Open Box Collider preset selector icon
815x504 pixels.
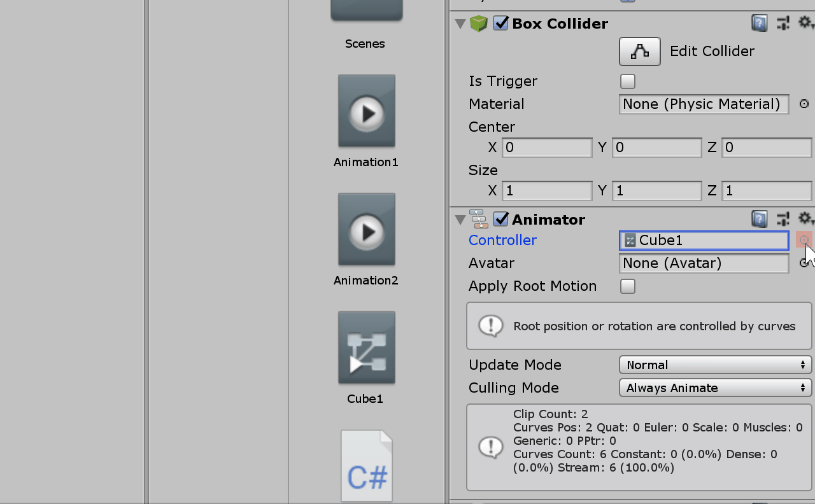click(x=783, y=24)
